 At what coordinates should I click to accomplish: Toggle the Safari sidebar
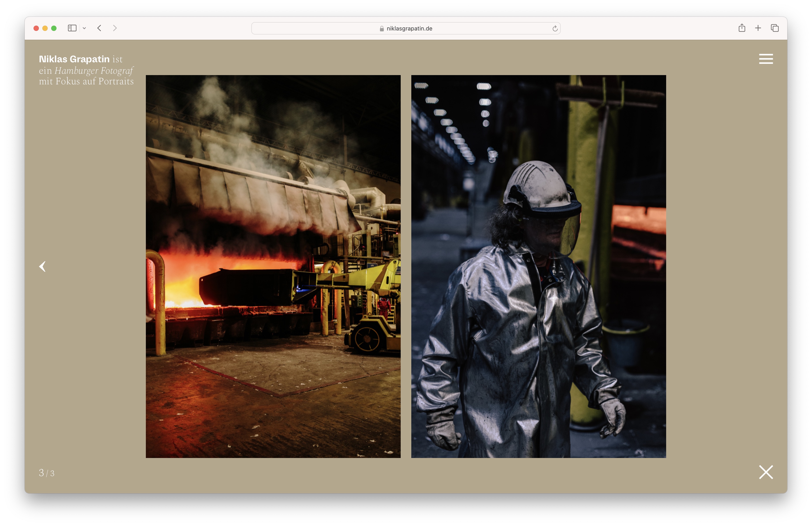pos(72,28)
